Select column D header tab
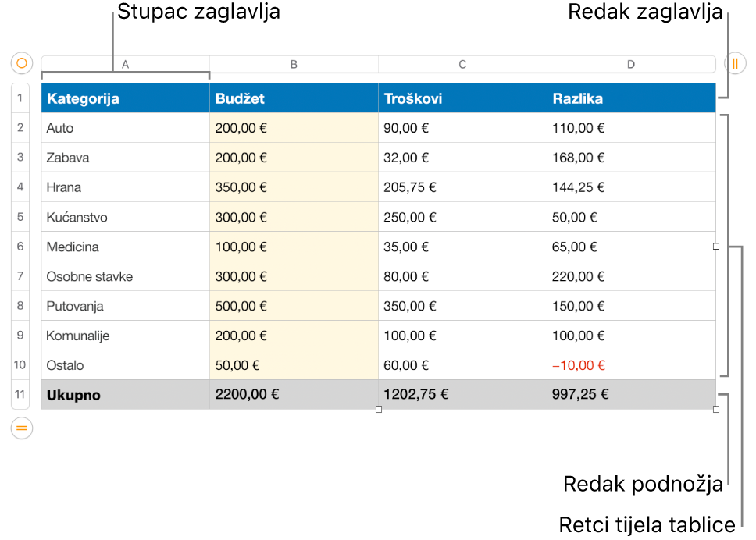The image size is (756, 540). (631, 64)
